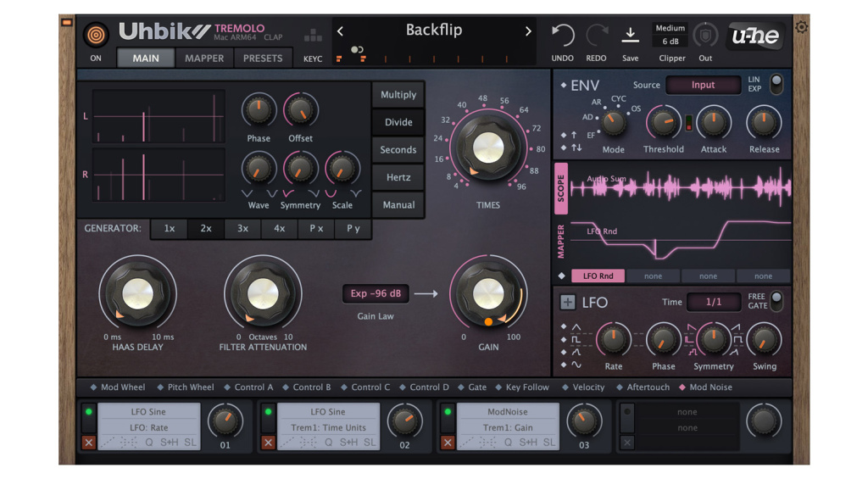The width and height of the screenshot is (868, 479).
Task: Click the Save preset download icon
Action: click(x=630, y=35)
